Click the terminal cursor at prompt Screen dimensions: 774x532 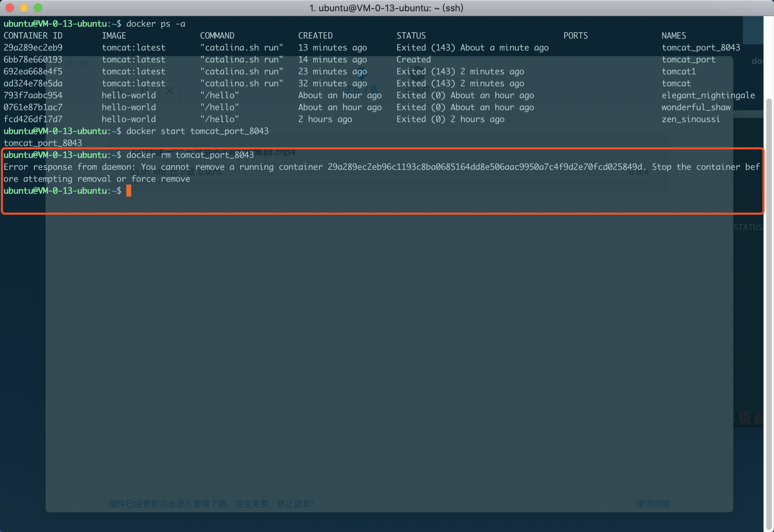pos(129,191)
